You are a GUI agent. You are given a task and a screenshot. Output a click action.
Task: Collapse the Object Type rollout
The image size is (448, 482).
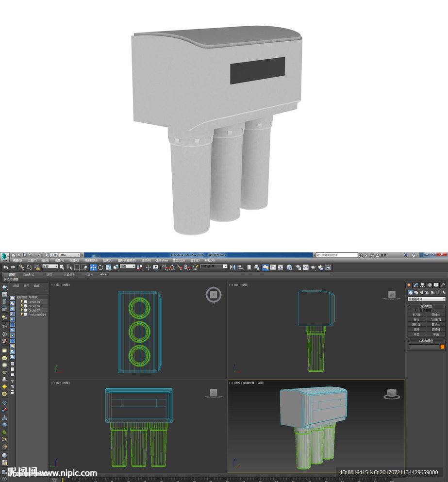pos(426,306)
